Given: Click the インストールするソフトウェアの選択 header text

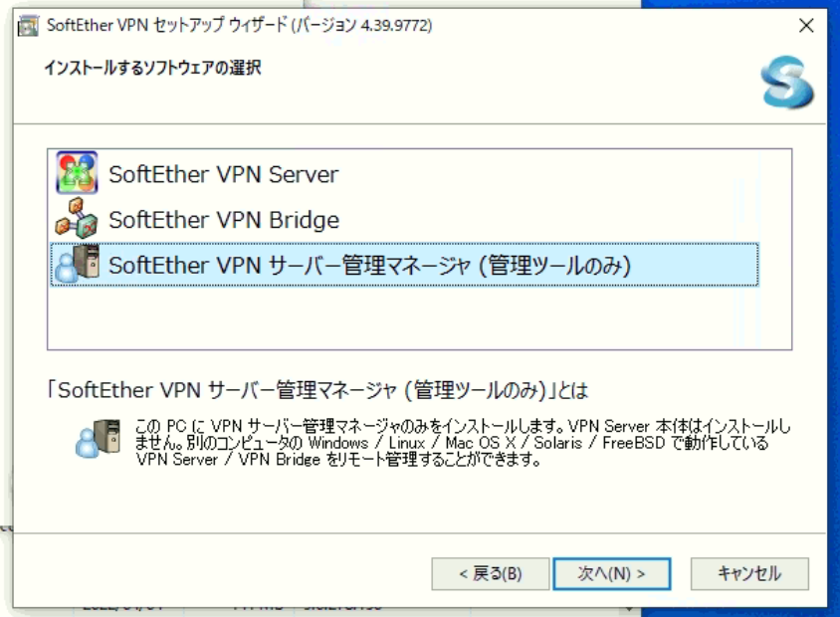Looking at the screenshot, I should (x=152, y=68).
